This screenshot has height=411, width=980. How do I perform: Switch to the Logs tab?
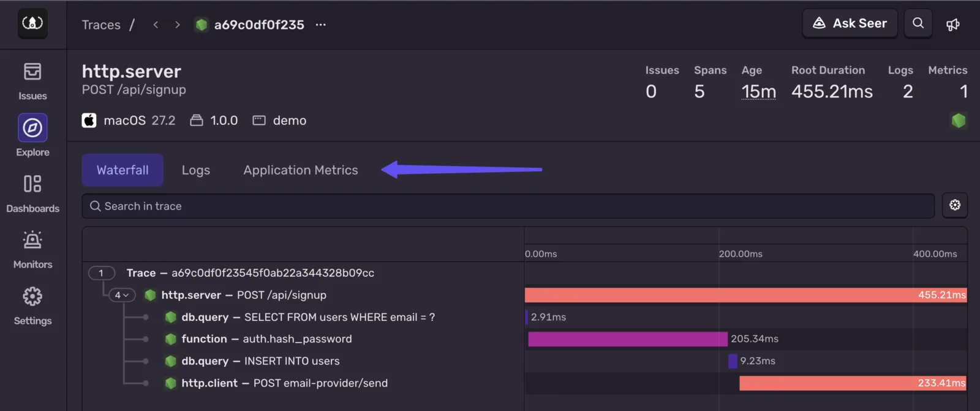(x=196, y=170)
